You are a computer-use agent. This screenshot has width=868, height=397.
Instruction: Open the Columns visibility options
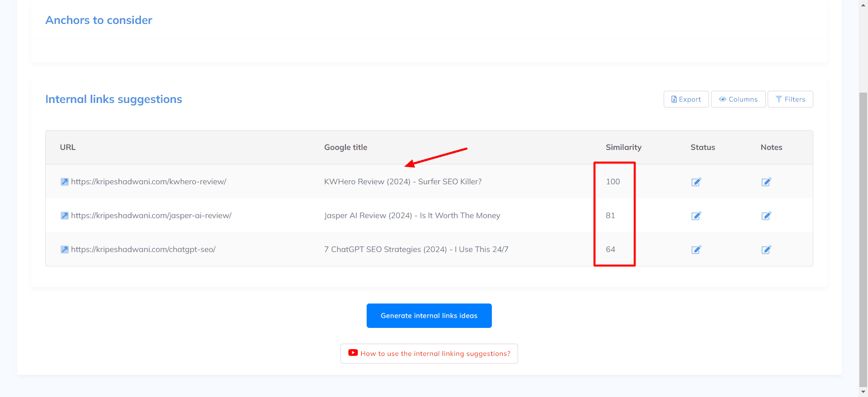tap(738, 99)
